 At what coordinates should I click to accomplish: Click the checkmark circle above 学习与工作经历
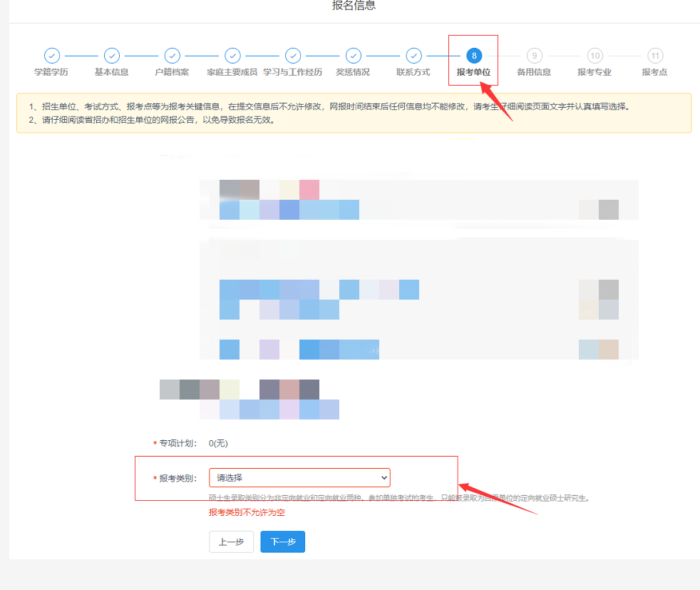click(293, 56)
